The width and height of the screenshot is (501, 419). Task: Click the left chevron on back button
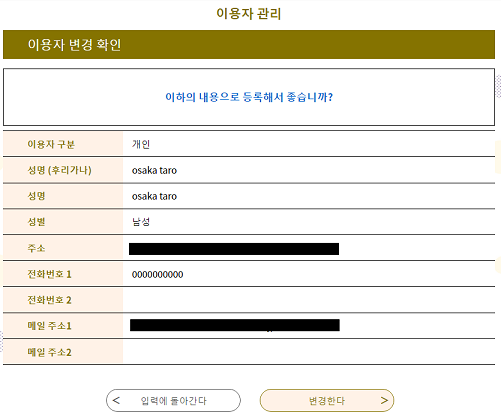pos(116,400)
